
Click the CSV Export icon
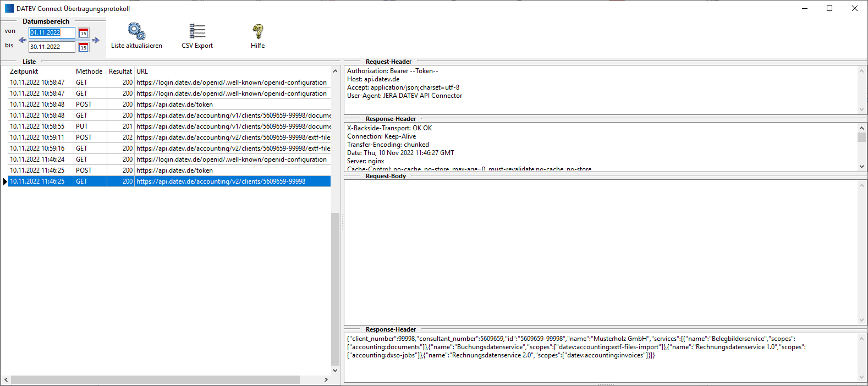[x=197, y=31]
